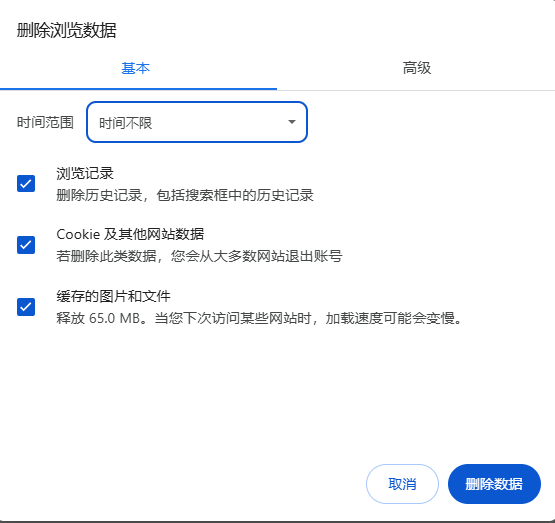Uncheck the 浏览记录 checkbox
The image size is (555, 523).
(26, 183)
